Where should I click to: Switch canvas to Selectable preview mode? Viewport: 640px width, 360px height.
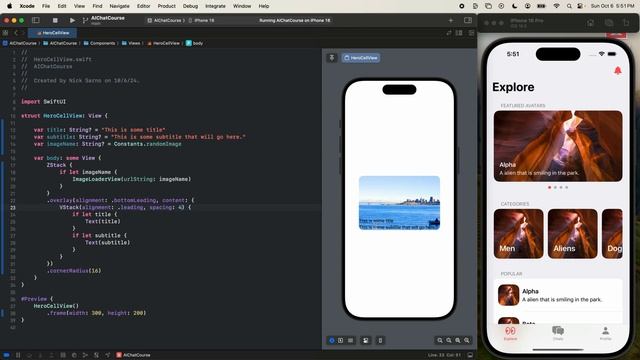(341, 340)
